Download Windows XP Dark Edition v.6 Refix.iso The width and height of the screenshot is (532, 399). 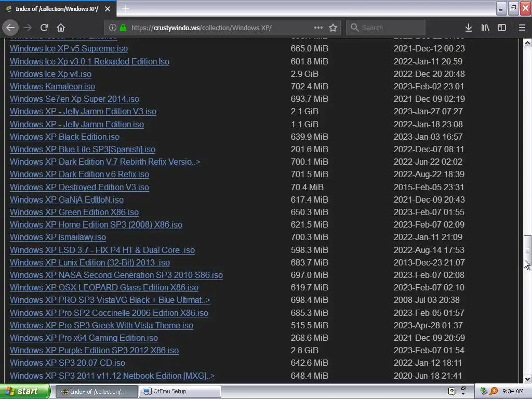coord(79,175)
